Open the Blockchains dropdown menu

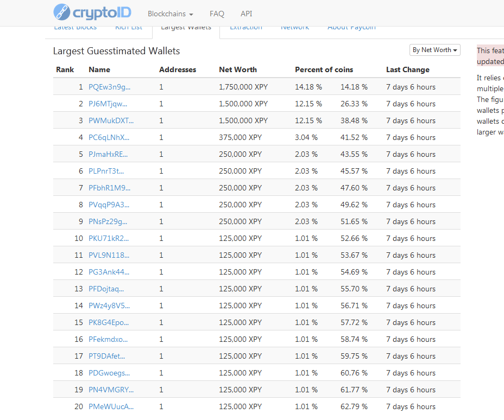pyautogui.click(x=171, y=14)
